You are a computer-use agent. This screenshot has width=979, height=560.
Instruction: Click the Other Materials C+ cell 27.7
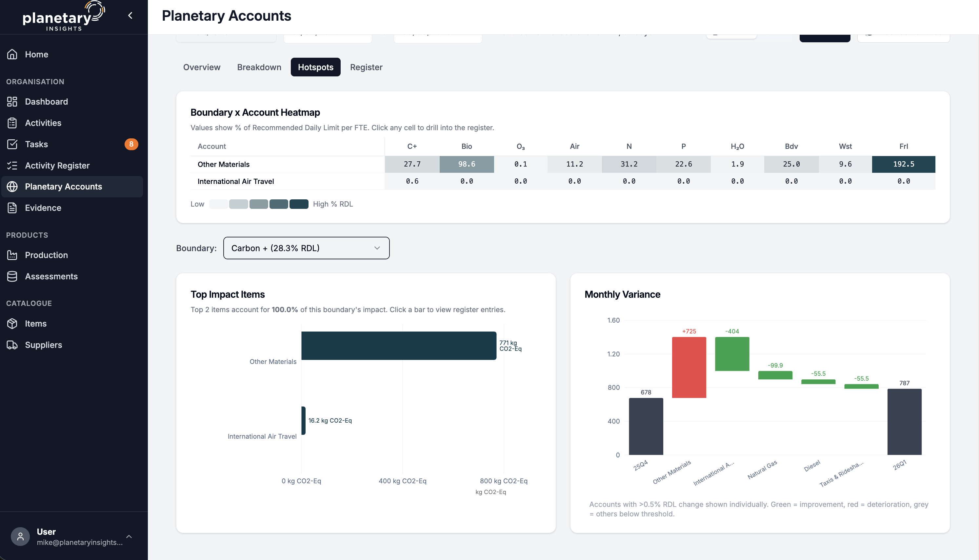pos(412,164)
